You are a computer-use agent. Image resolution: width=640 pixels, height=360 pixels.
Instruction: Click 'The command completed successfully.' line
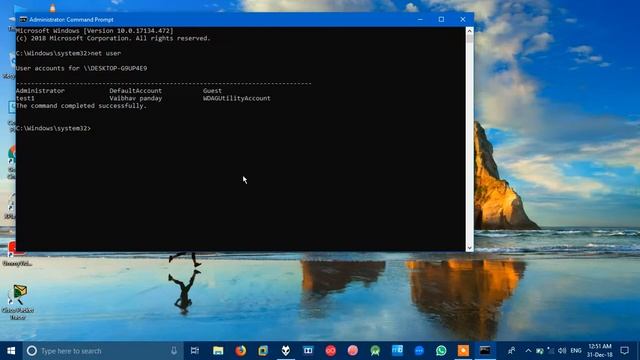click(81, 106)
